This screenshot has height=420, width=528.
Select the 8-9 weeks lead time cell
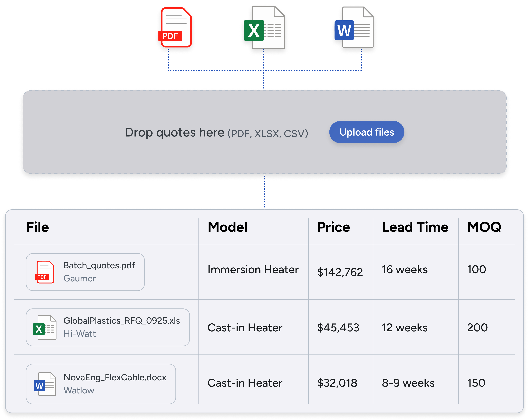408,383
